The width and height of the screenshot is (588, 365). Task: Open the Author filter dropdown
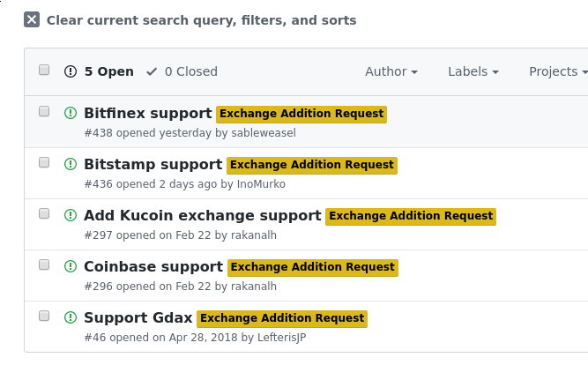click(x=391, y=71)
